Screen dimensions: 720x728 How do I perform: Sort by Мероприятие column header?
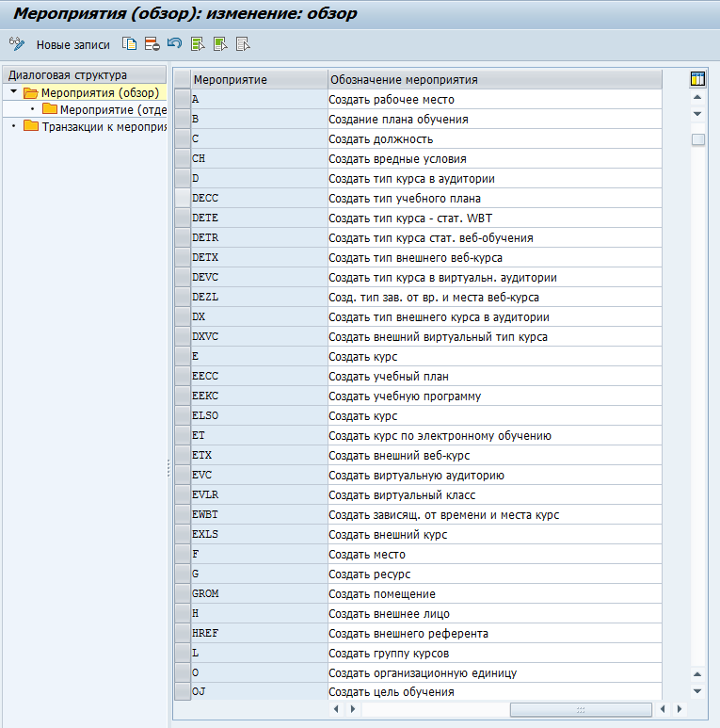(x=260, y=79)
